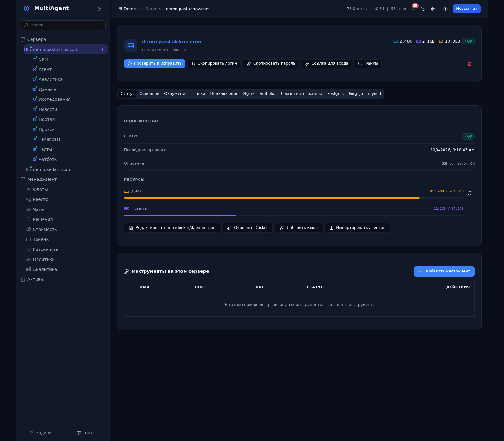Image resolution: width=504 pixels, height=441 pixels.
Task: Select demo.xedant.com server
Action: click(x=52, y=169)
